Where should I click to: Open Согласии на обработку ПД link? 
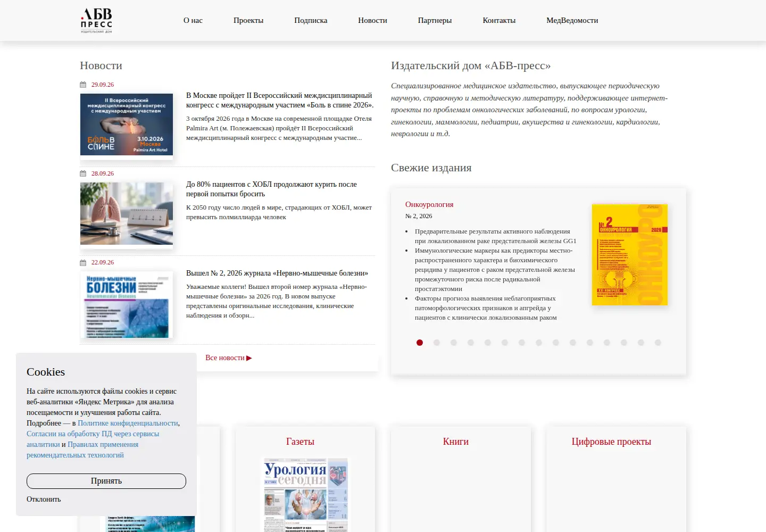pyautogui.click(x=93, y=439)
